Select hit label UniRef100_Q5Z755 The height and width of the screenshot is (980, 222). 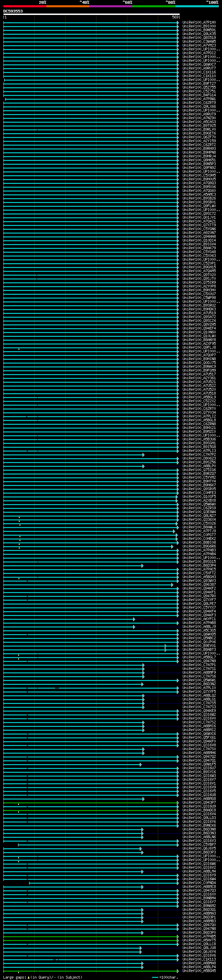(x=199, y=88)
